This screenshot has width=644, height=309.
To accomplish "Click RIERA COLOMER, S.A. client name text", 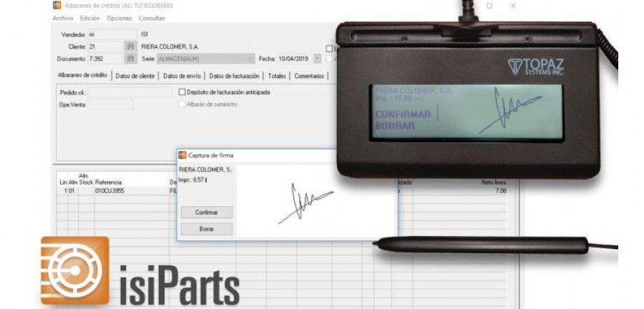I will [170, 46].
